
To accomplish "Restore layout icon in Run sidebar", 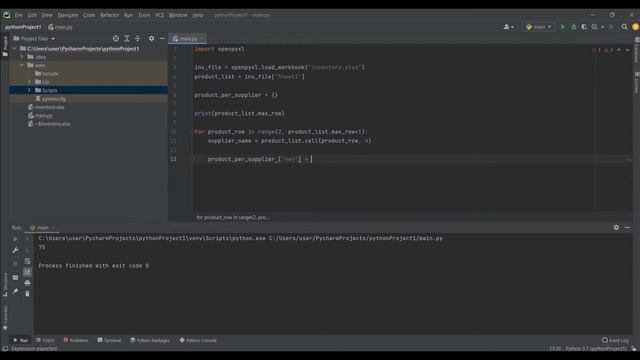I will pyautogui.click(x=15, y=278).
